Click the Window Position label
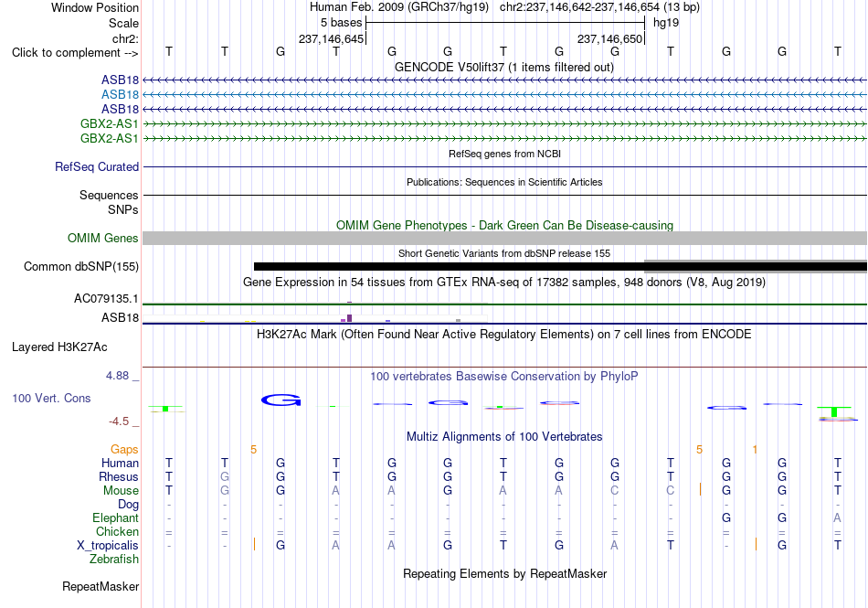Image resolution: width=868 pixels, height=608 pixels. click(95, 7)
